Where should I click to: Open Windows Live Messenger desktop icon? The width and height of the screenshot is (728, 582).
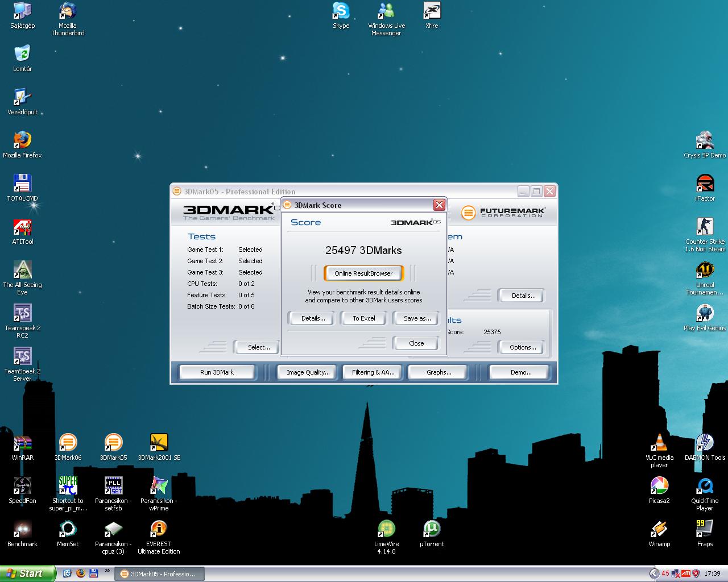tap(386, 19)
